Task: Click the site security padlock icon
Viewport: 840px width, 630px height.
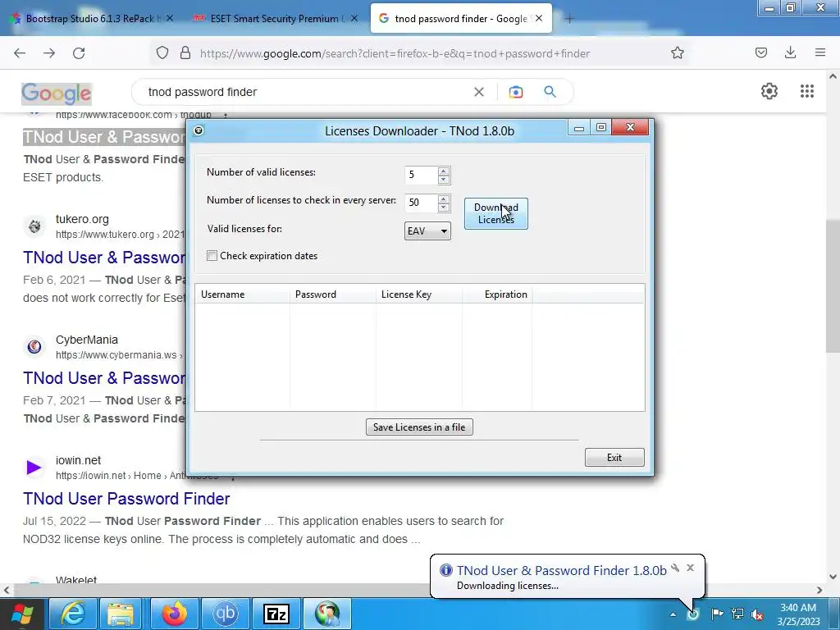Action: [x=185, y=52]
